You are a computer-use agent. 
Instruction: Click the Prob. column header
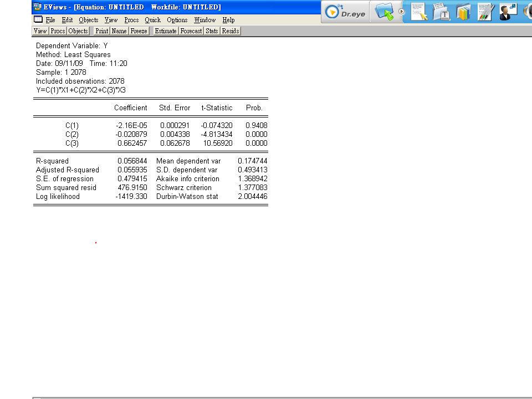(254, 108)
